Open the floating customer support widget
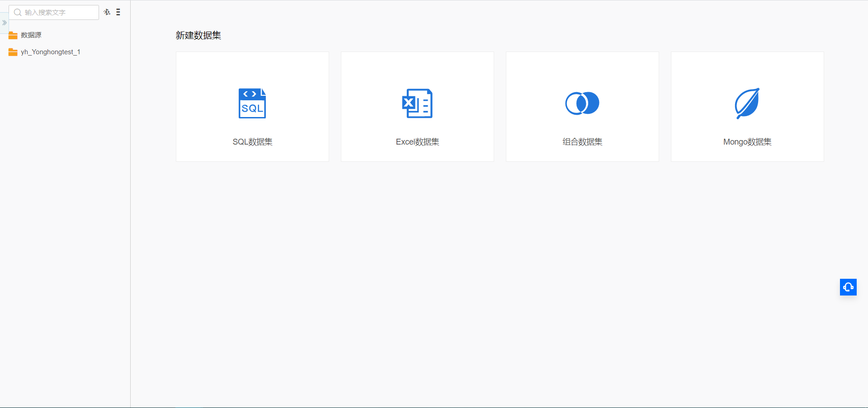868x408 pixels. point(849,287)
